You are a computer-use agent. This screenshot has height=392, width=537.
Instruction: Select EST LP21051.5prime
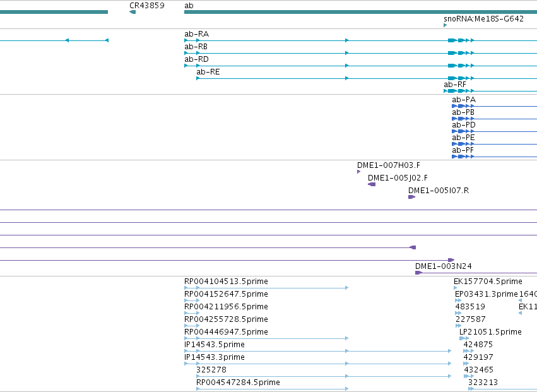(490, 332)
